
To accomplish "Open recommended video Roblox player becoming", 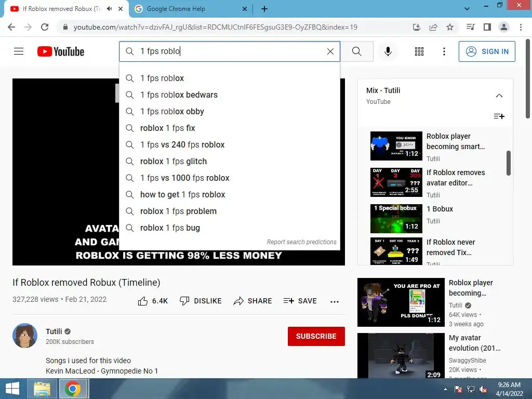I will click(401, 302).
